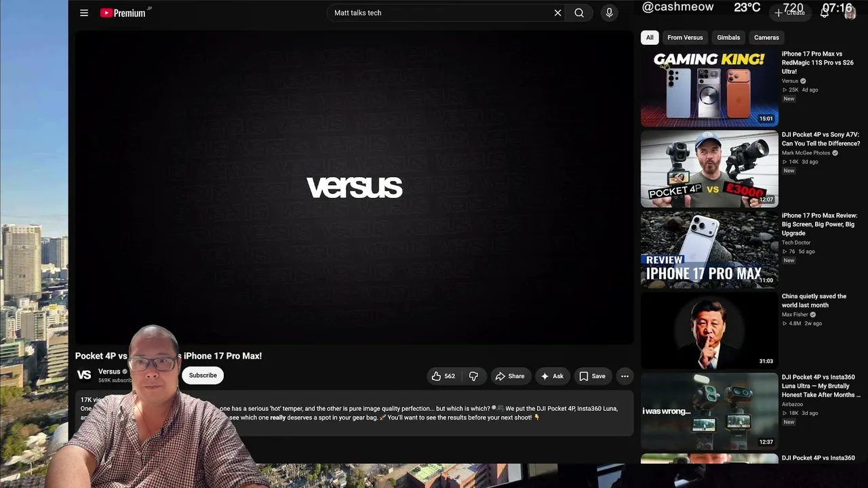
Task: Open the Create menu in the header
Action: (790, 13)
